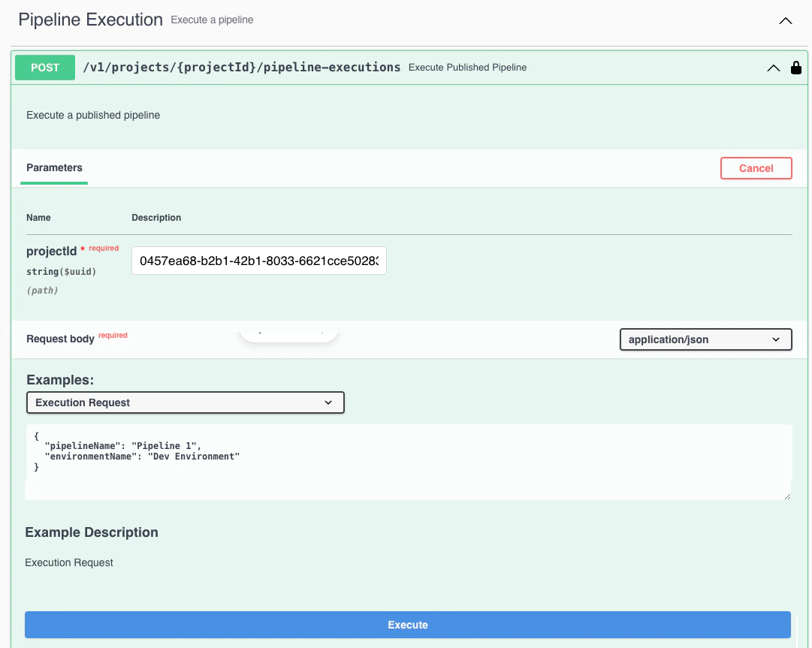Switch to the Parameters tab
Screen dimensions: 812x648
tap(53, 168)
